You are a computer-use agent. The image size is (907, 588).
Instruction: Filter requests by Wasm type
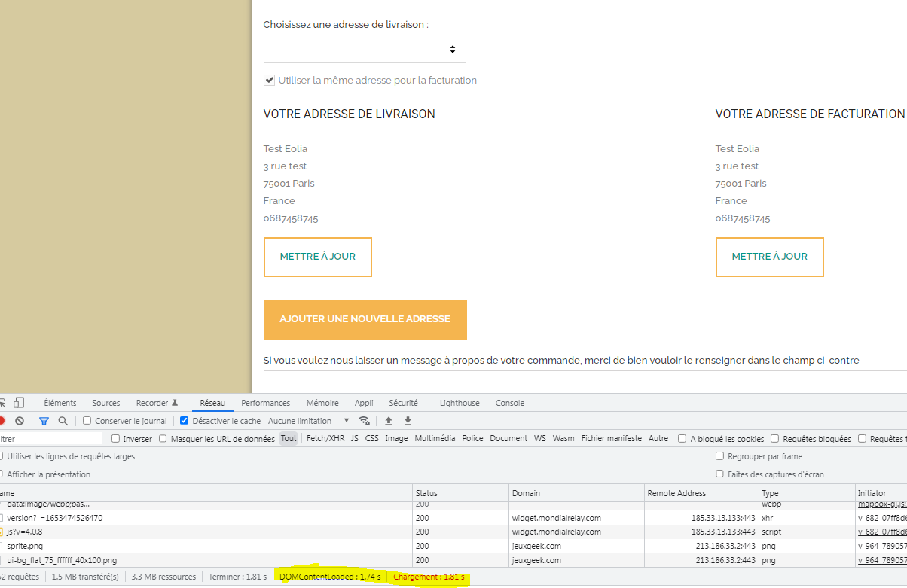point(563,438)
